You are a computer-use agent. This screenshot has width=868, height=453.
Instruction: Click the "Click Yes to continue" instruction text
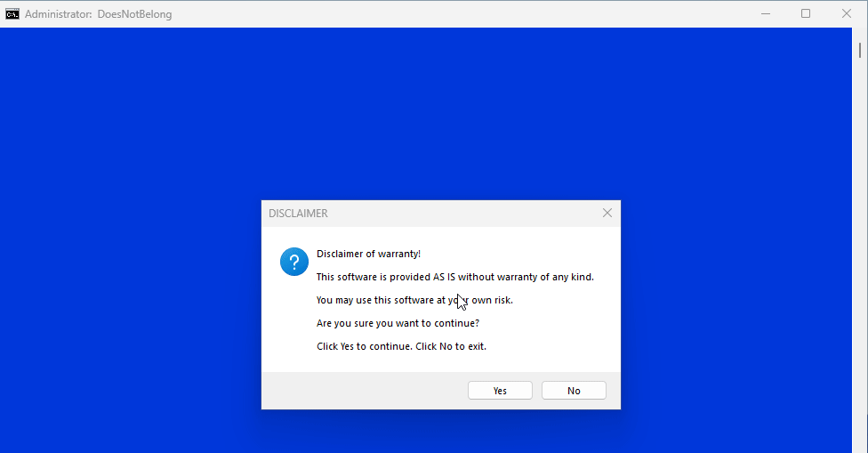click(x=401, y=346)
